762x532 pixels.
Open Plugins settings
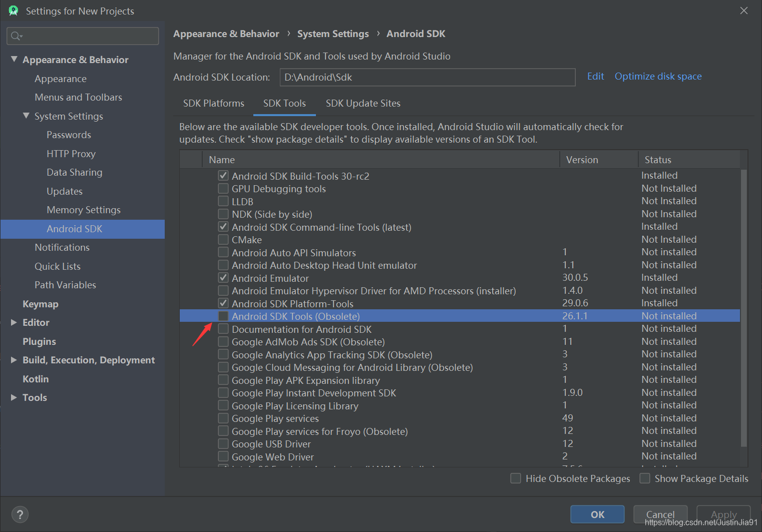tap(39, 341)
